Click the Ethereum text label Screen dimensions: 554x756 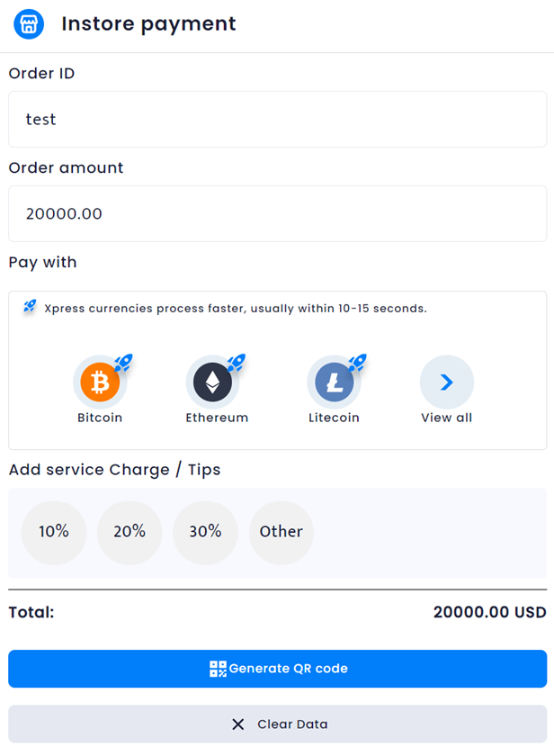217,418
